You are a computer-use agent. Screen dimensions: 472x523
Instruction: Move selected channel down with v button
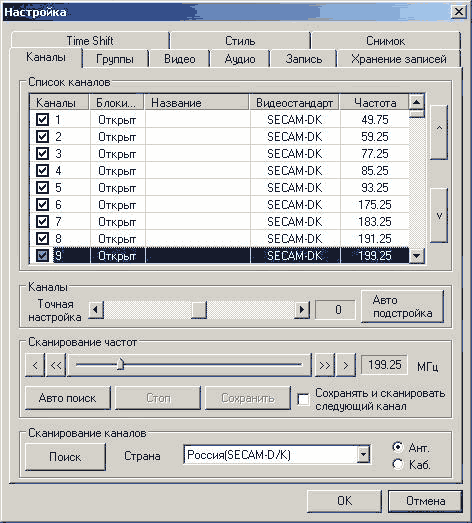pos(439,215)
